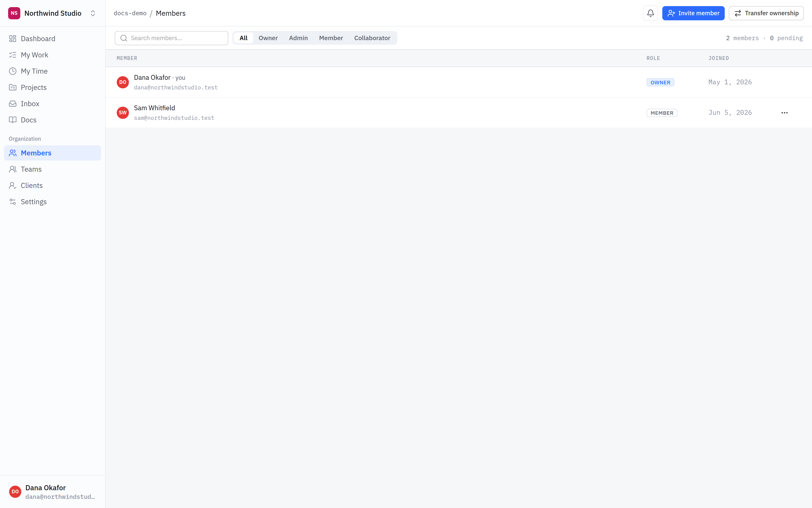Click the Jun 5, 2026 joined date
Image resolution: width=812 pixels, height=508 pixels.
coord(730,113)
